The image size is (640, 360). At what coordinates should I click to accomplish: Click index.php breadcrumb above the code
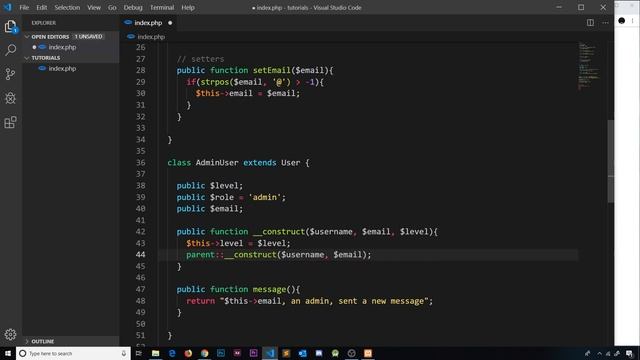(151, 37)
